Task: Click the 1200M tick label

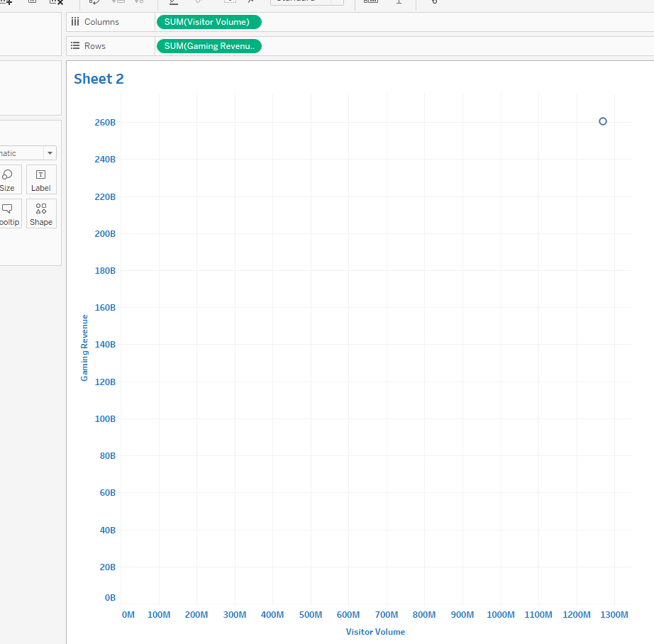Action: pos(577,615)
